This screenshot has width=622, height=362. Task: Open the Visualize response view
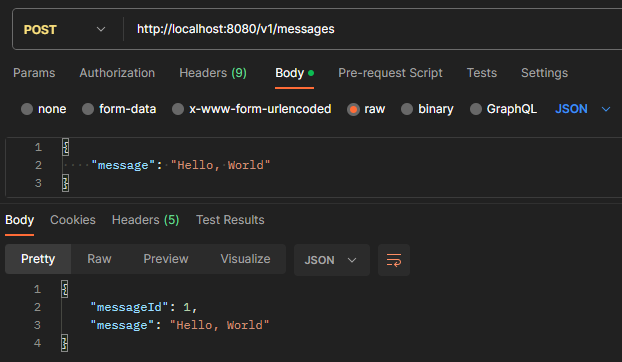[x=245, y=259]
